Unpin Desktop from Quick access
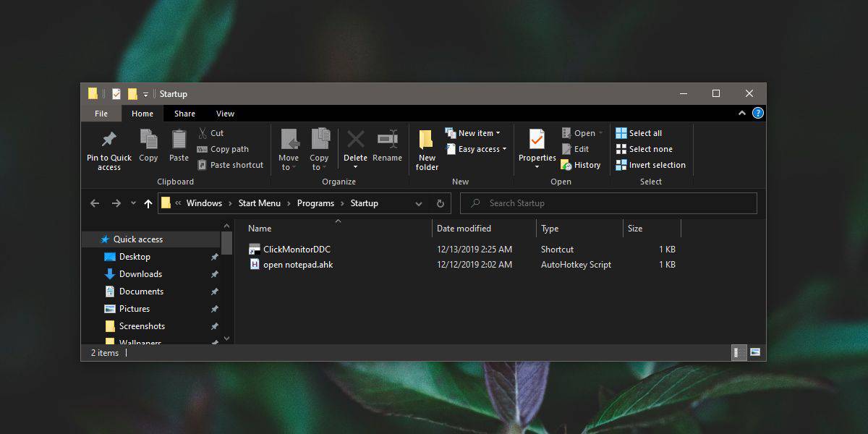Viewport: 868px width, 434px height. tap(214, 257)
